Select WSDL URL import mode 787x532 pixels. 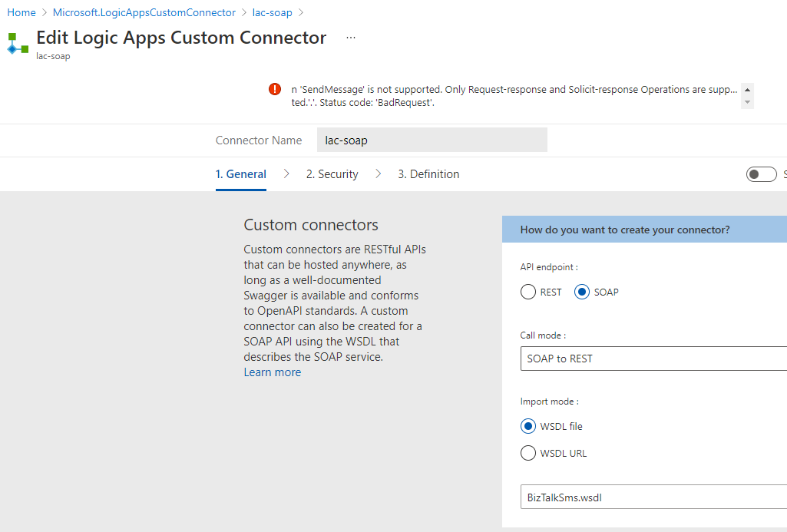pos(528,453)
